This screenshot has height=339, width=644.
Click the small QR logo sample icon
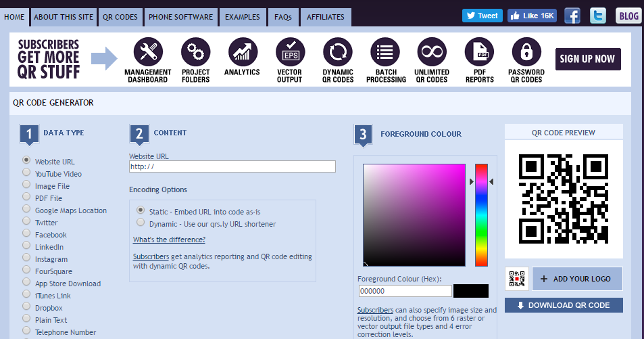(517, 279)
